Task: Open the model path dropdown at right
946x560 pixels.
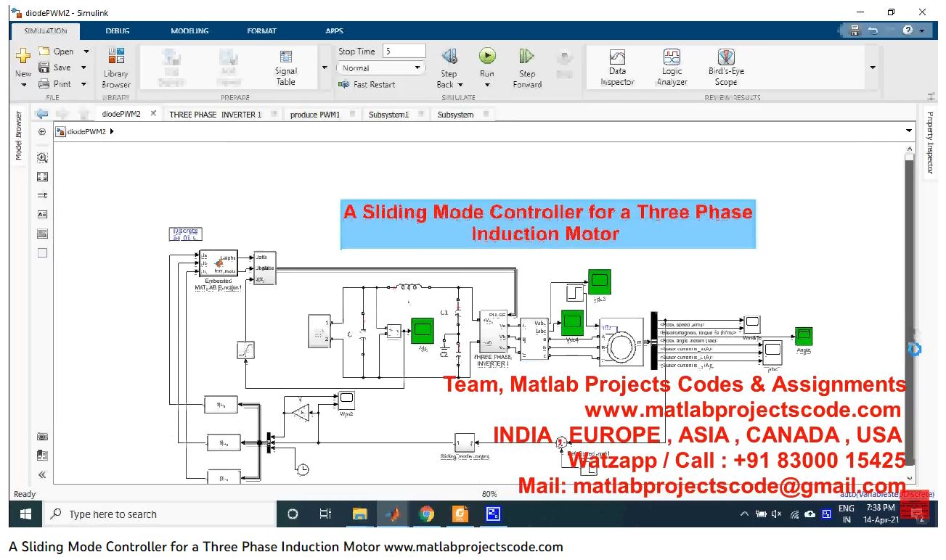Action: coord(909,131)
